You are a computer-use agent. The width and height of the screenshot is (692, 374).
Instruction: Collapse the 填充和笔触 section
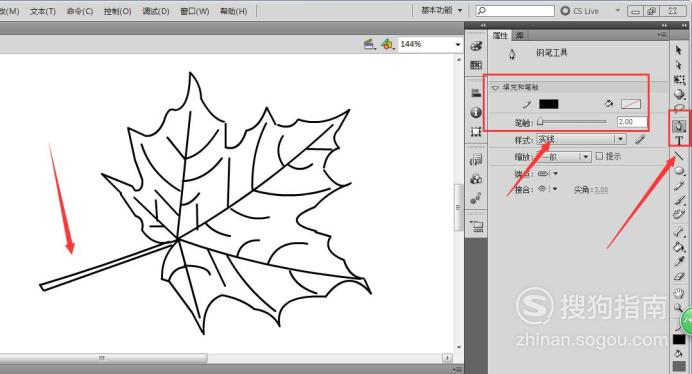tap(495, 87)
